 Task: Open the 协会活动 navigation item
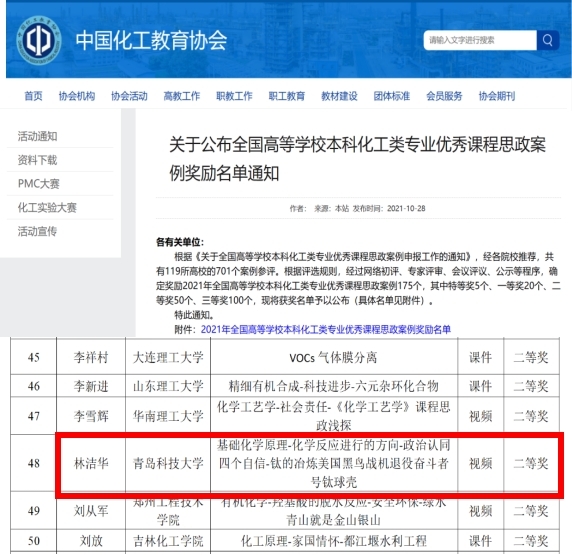[x=130, y=96]
